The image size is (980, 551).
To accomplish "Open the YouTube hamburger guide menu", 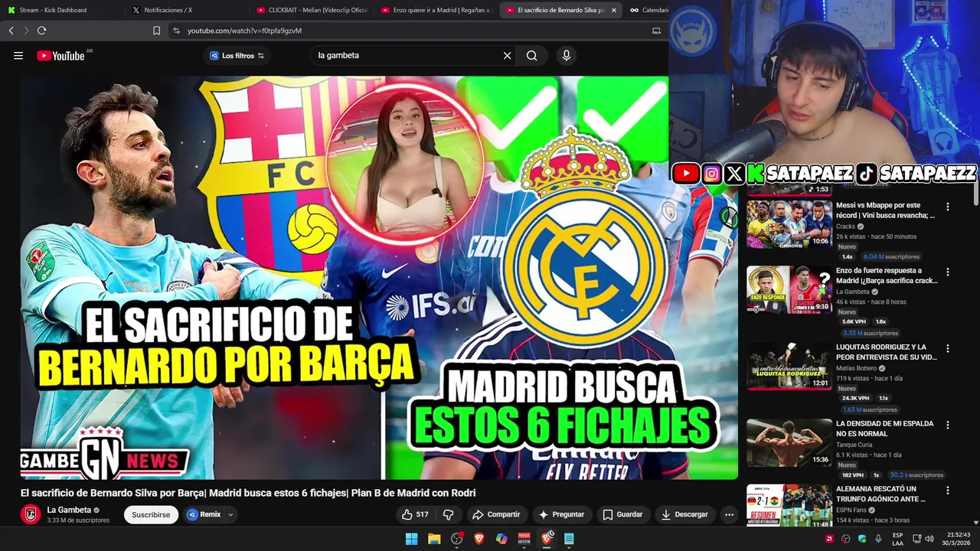I will click(x=18, y=55).
